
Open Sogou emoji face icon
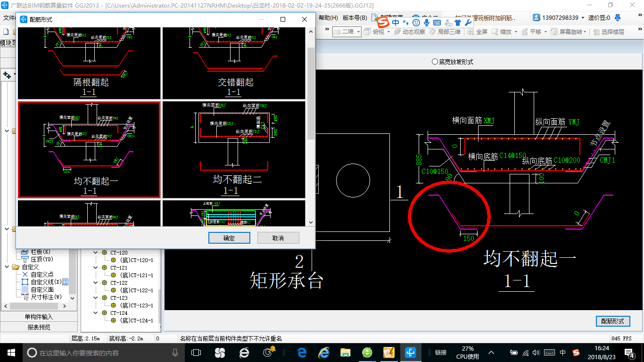416,22
